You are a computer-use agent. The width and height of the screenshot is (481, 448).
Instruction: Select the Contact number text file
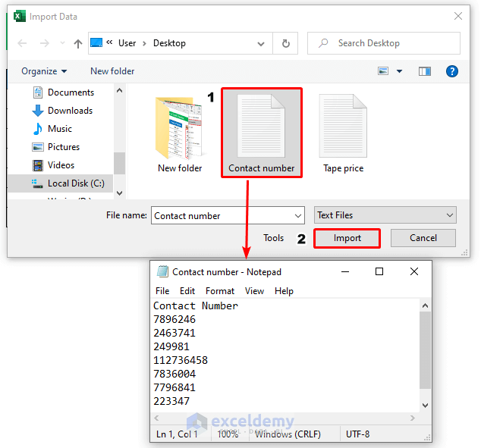(262, 133)
